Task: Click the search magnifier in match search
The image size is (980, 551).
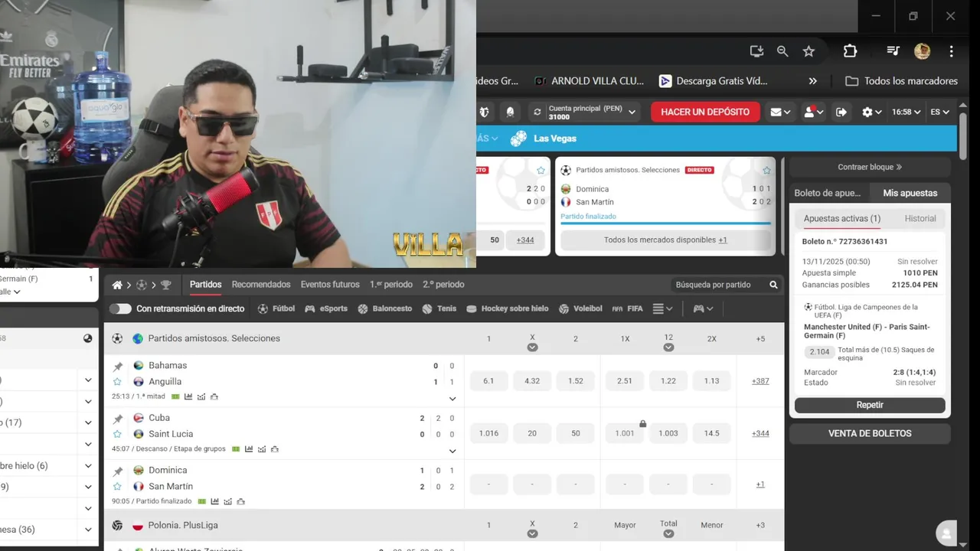Action: 773,285
